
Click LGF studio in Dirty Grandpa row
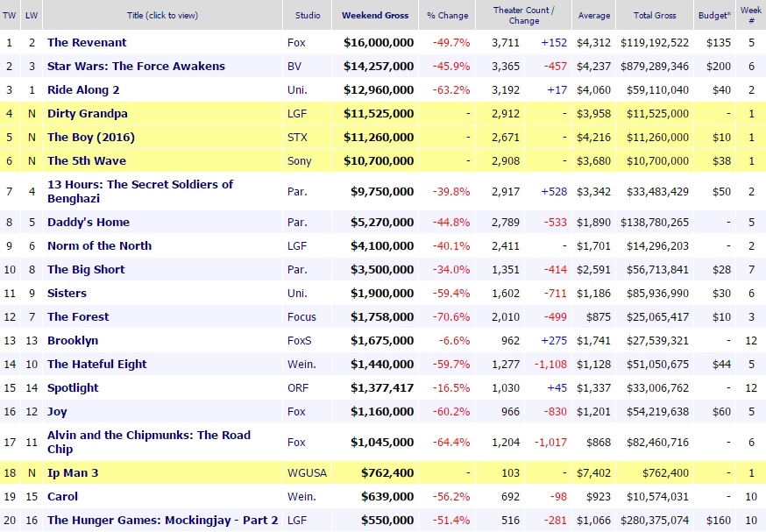click(296, 113)
